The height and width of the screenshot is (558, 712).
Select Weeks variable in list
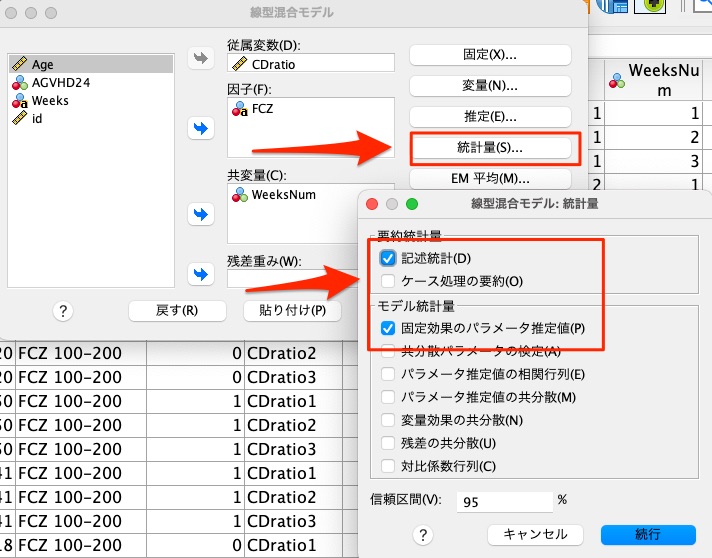tap(50, 101)
